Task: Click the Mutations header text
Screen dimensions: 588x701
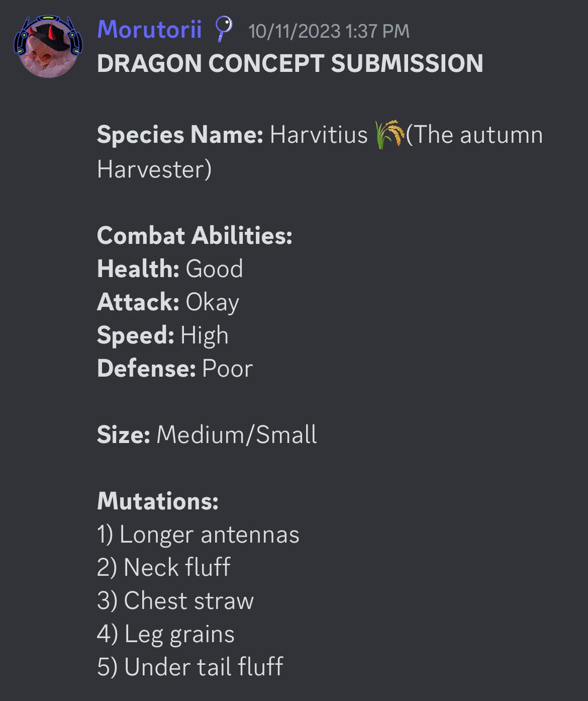Action: coord(157,501)
